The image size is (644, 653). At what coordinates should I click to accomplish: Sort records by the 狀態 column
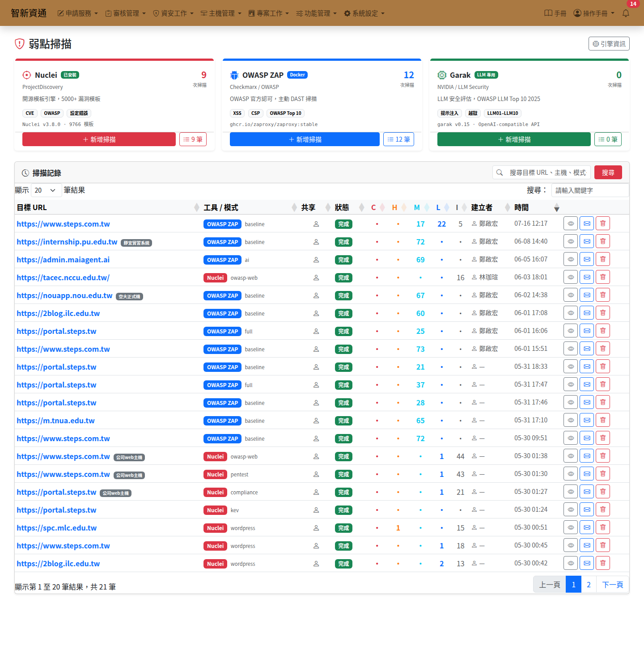point(349,207)
